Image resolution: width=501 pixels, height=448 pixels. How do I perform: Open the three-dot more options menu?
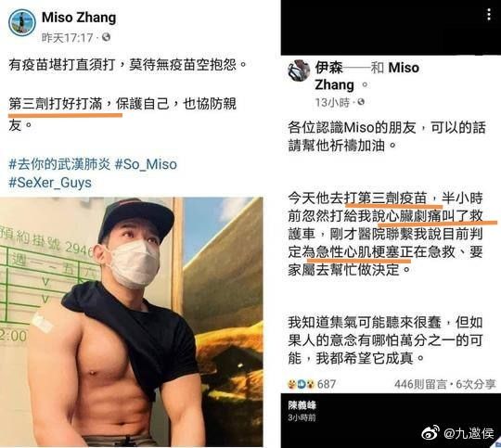[x=489, y=15]
